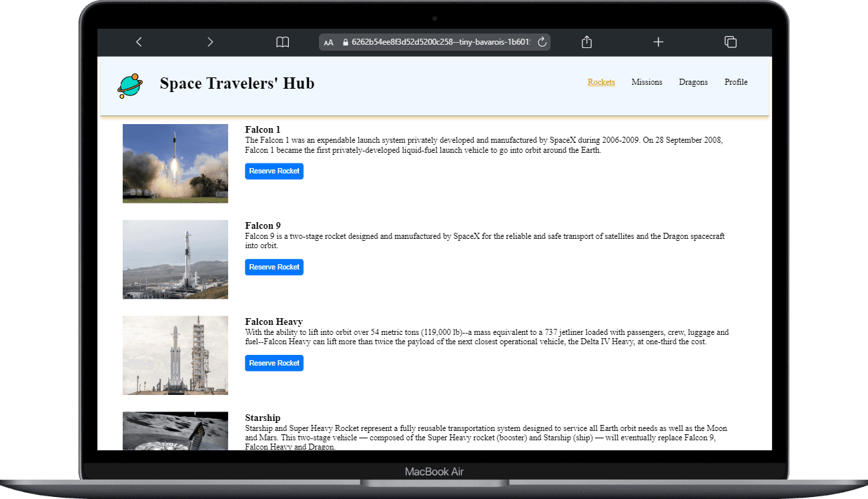Click the Falcon 1 description paragraph

click(x=484, y=145)
